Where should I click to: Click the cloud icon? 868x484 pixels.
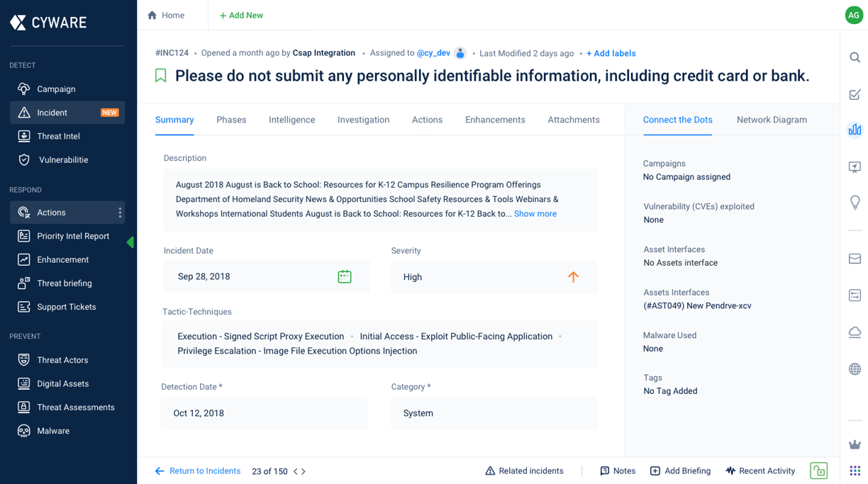855,332
